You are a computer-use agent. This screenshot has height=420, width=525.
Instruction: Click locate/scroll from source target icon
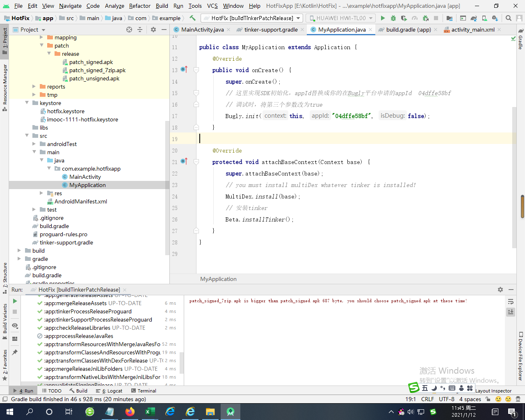(x=129, y=30)
